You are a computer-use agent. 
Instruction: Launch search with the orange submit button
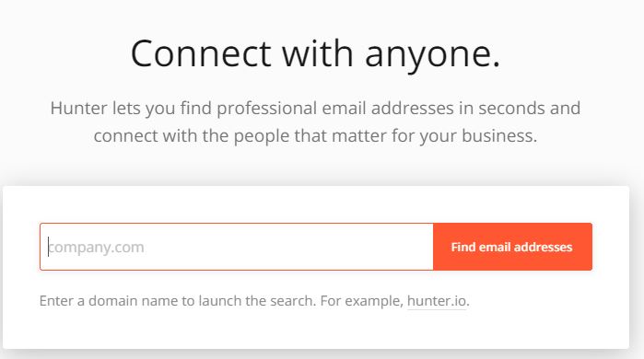pos(512,247)
